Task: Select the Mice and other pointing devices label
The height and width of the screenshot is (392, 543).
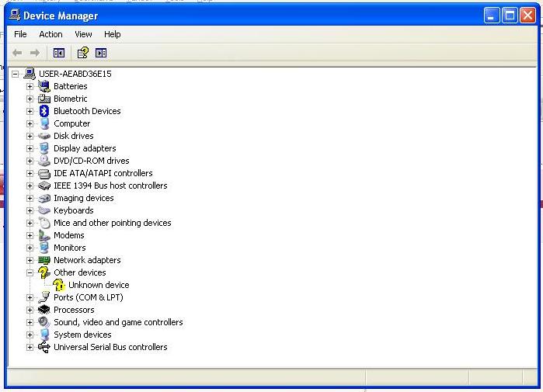Action: (x=112, y=223)
